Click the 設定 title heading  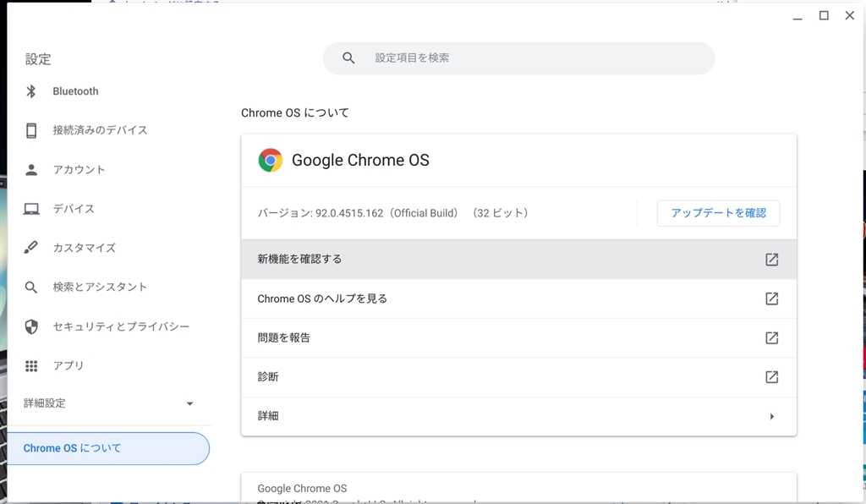coord(38,59)
